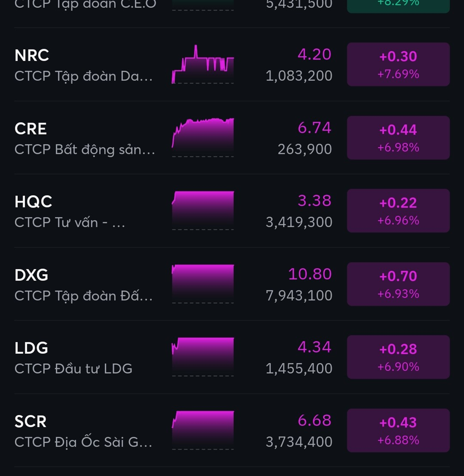Open the NRC ticker symbol

coord(32,56)
